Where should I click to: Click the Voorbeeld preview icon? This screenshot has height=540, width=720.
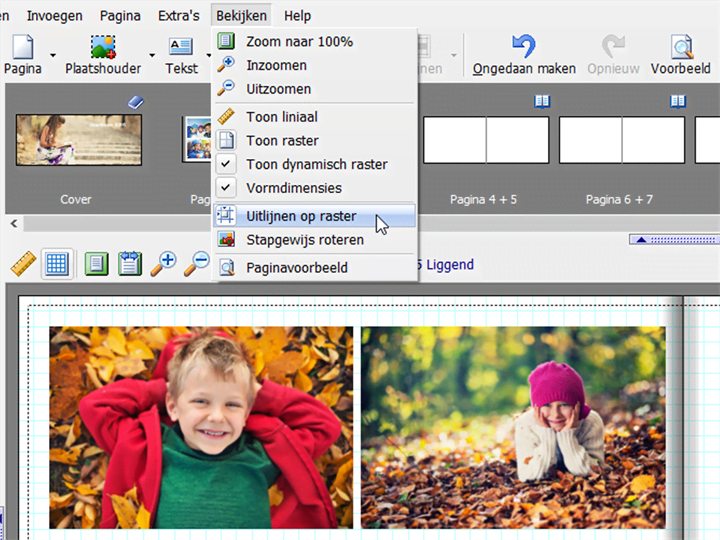[681, 47]
